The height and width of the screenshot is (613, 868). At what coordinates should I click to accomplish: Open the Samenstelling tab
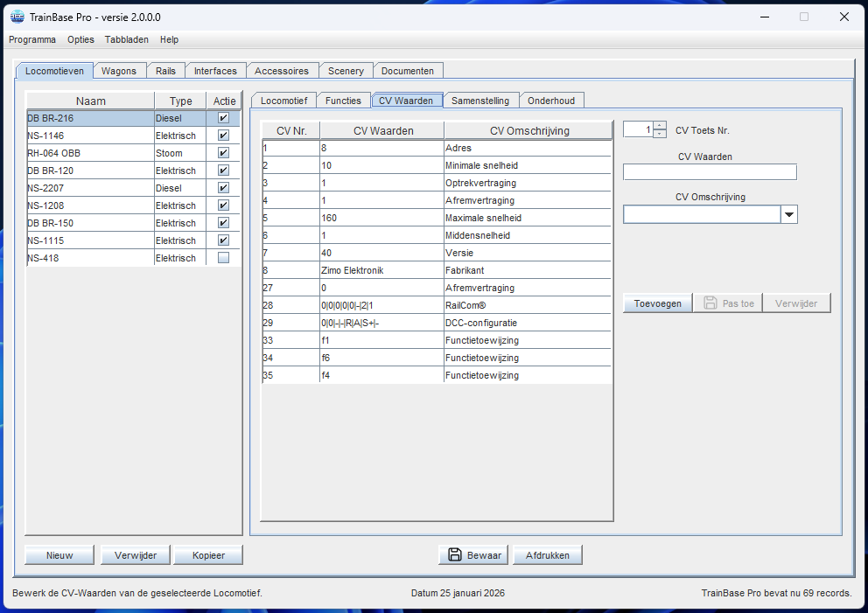point(480,101)
